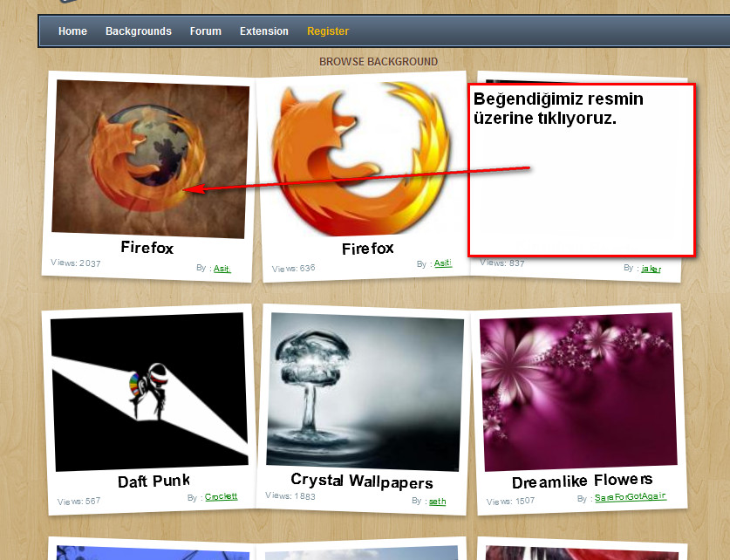This screenshot has height=560, width=730.
Task: Open the white-background Firefox logo thumbnail
Action: coord(361,158)
